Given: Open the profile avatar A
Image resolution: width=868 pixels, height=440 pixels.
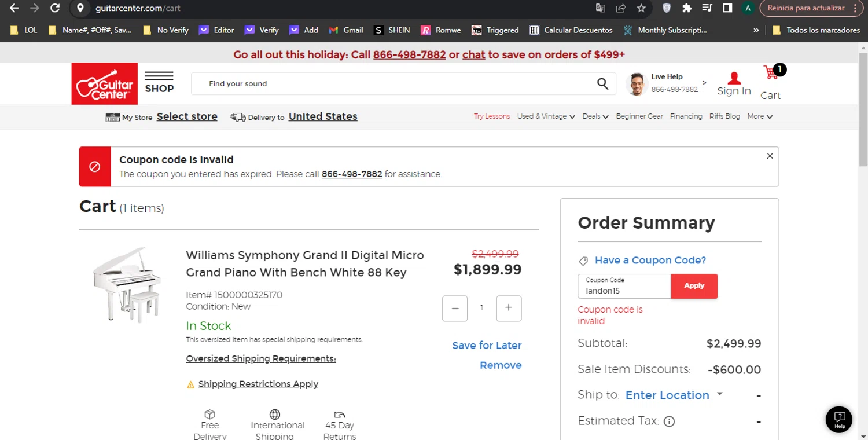Looking at the screenshot, I should click(748, 8).
